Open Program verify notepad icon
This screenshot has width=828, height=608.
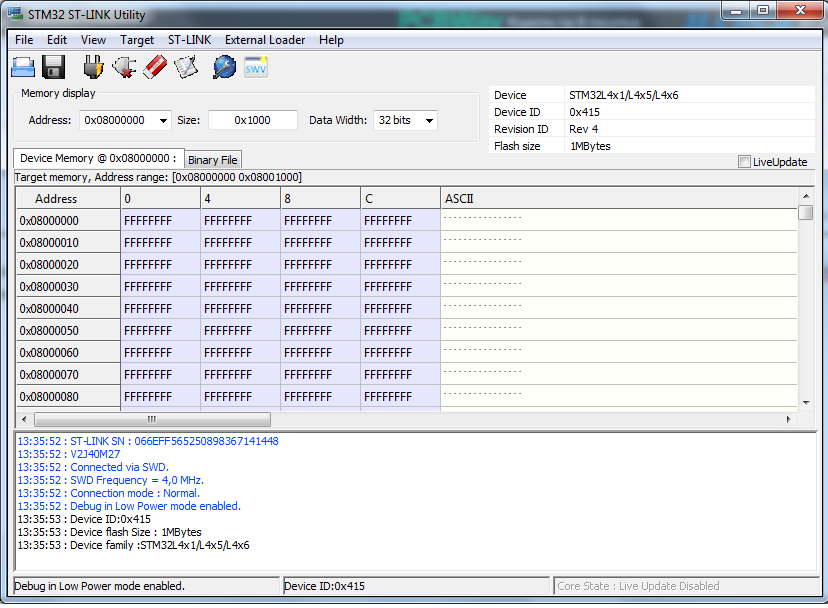click(186, 68)
